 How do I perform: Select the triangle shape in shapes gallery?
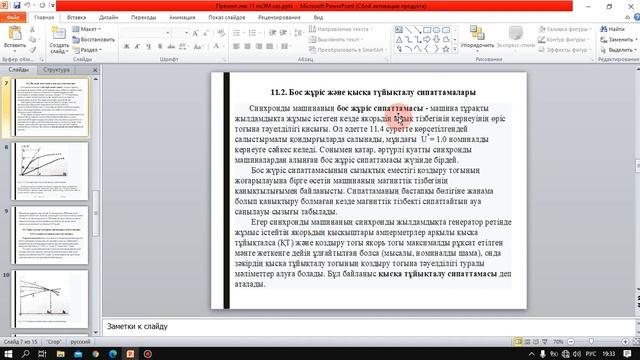(x=399, y=40)
